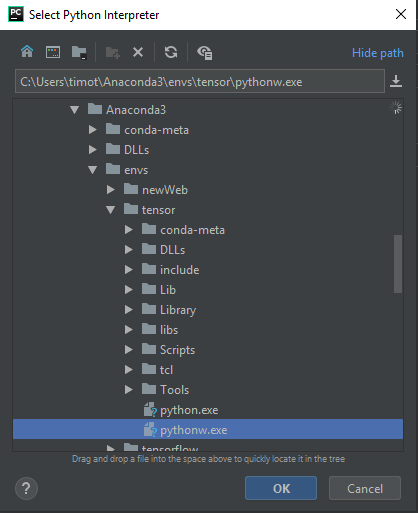Viewport: 418px width, 513px height.
Task: Collapse the envs folder node
Action: tap(93, 170)
